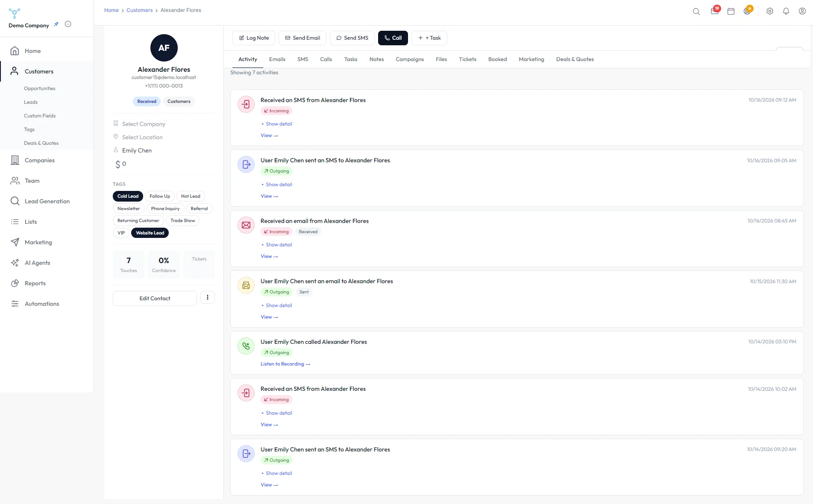This screenshot has height=504, width=813.
Task: Click the Send Email button
Action: click(x=302, y=38)
